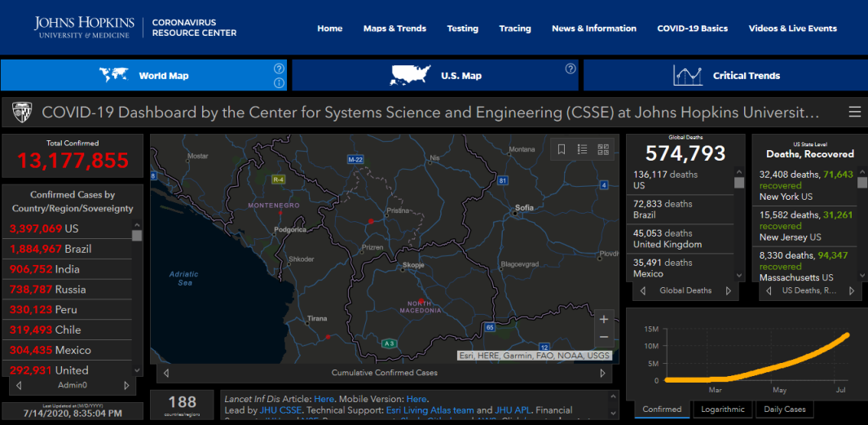Follow Esri Living Atlas team link
The image size is (868, 425).
coord(429,410)
